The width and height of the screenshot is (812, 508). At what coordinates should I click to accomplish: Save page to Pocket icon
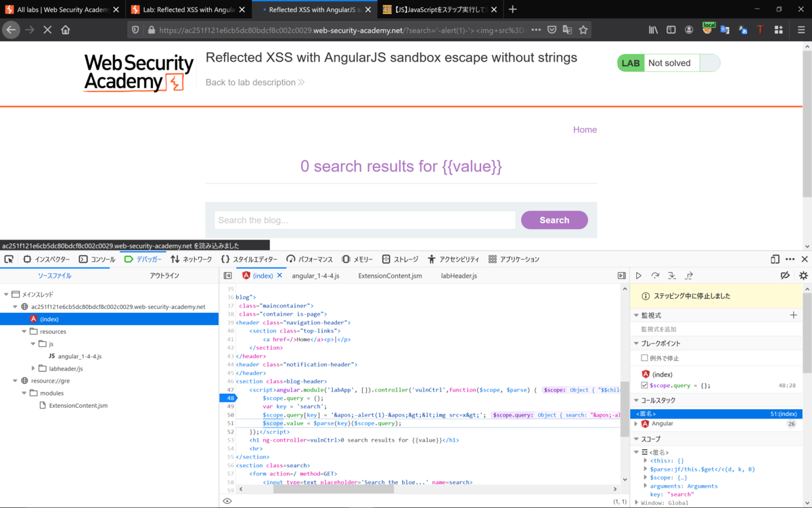[552, 30]
